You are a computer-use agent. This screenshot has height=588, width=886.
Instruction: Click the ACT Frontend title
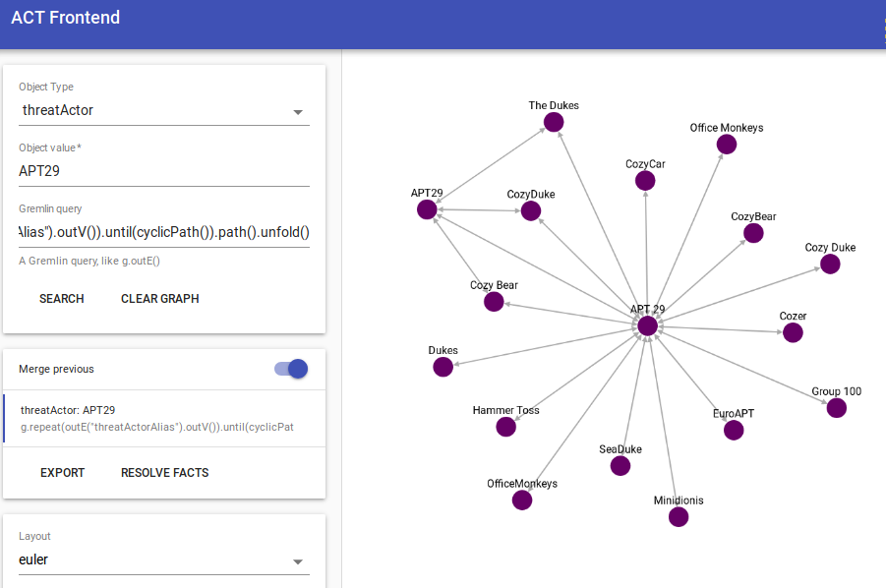click(x=66, y=18)
